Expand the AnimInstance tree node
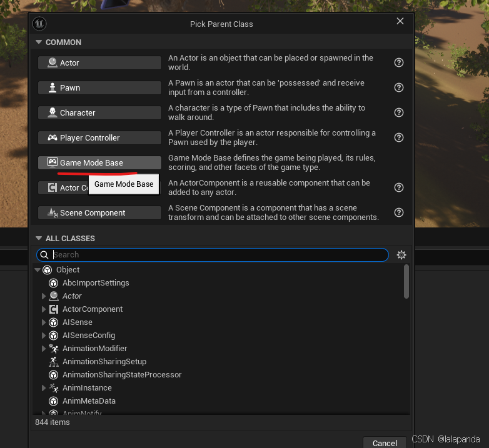Screen dimensions: 489x448 (x=44, y=387)
